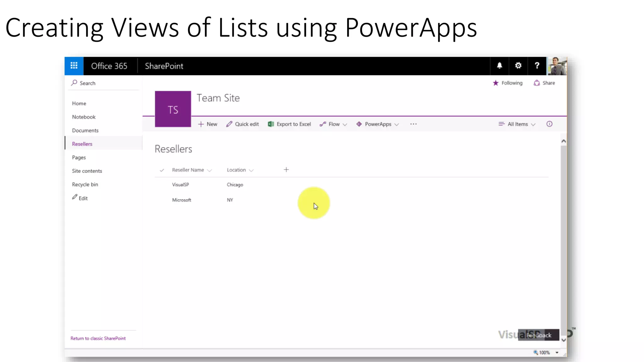Go to Home in the left navigation
The height and width of the screenshot is (362, 644).
(79, 103)
